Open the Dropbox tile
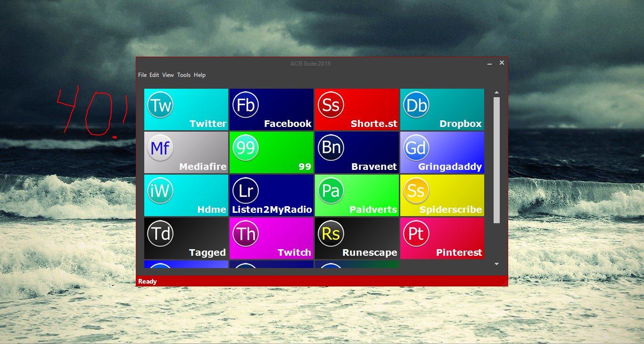 point(442,109)
